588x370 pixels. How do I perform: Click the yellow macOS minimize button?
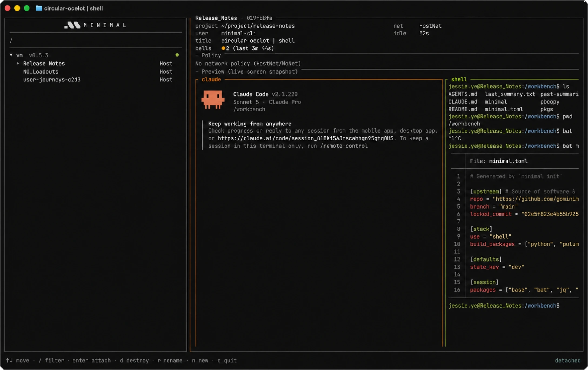click(x=17, y=8)
